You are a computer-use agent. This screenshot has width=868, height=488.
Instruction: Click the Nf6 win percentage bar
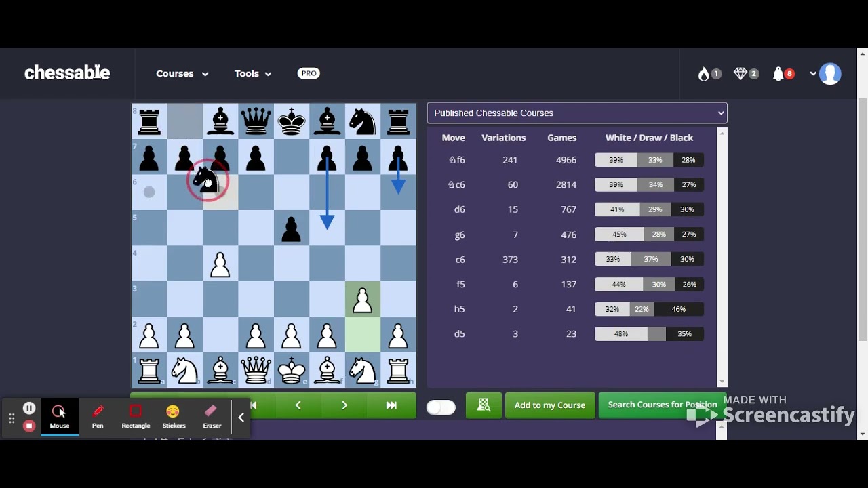(649, 160)
